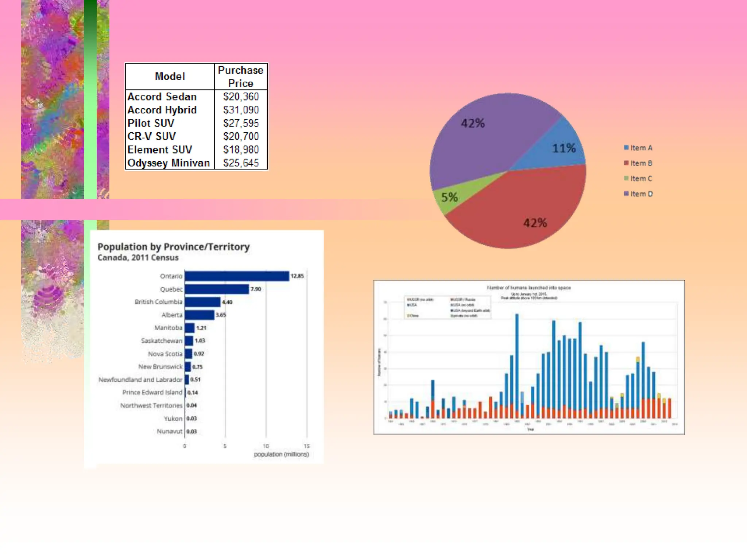Click the Quebec population bar
747x560 pixels.
tap(217, 289)
